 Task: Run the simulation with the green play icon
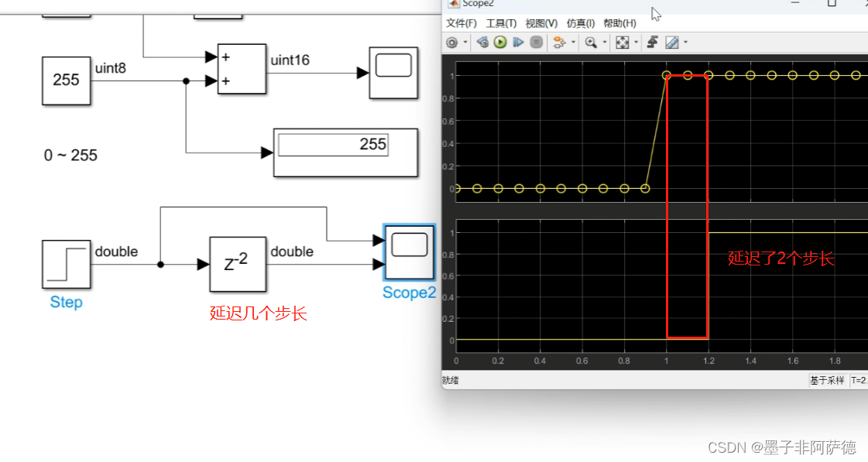coord(500,43)
